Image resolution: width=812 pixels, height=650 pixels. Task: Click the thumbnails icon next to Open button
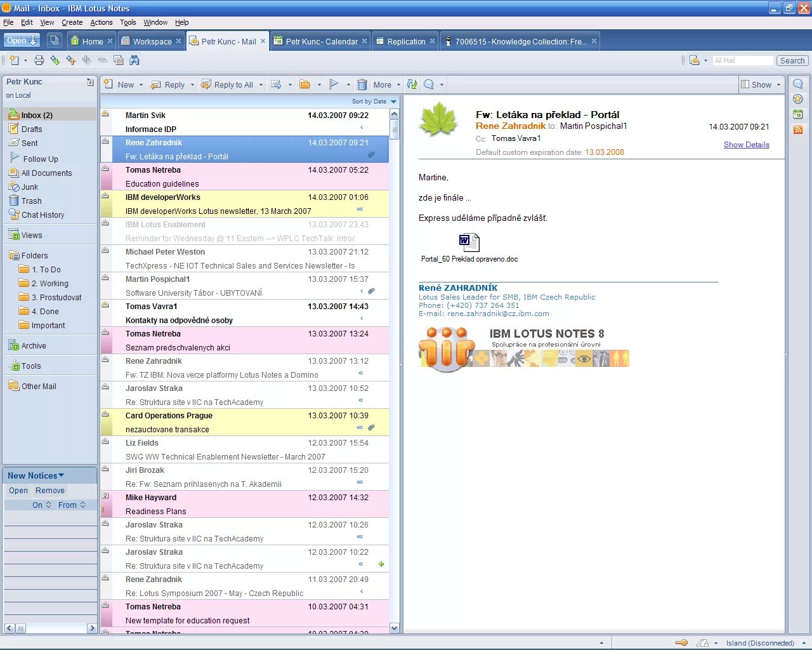[x=55, y=41]
